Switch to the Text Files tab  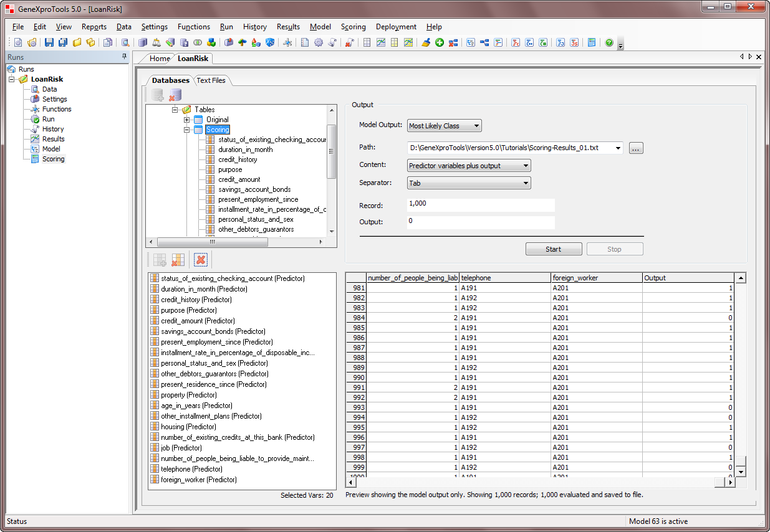(211, 80)
